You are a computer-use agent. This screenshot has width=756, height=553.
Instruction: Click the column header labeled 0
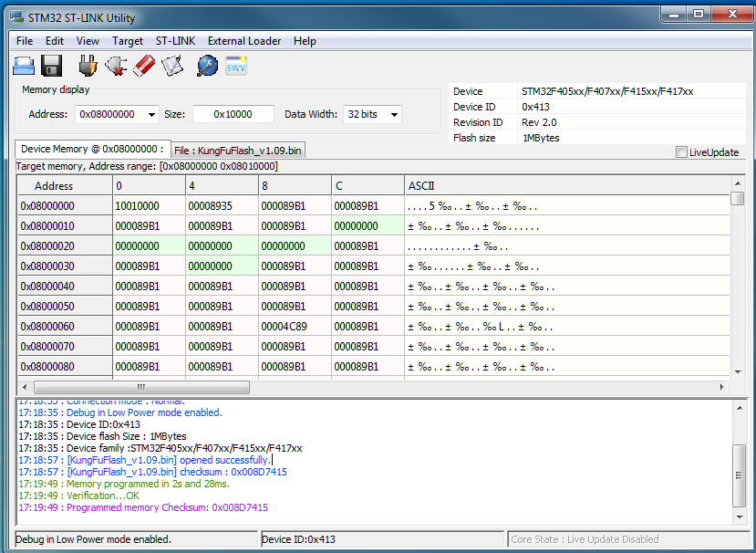[149, 186]
